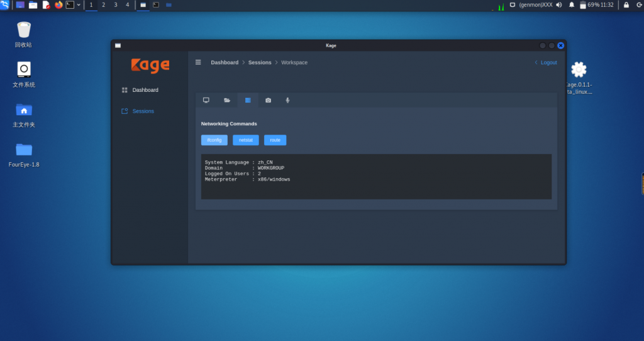Click the Networking Commands heading
The width and height of the screenshot is (644, 341).
point(229,124)
